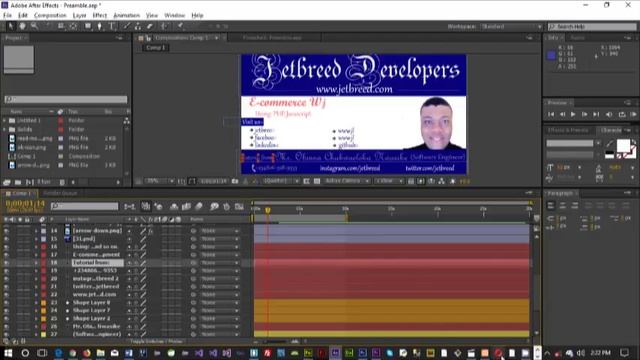
Task: Select the Hand tool
Action: [22, 26]
